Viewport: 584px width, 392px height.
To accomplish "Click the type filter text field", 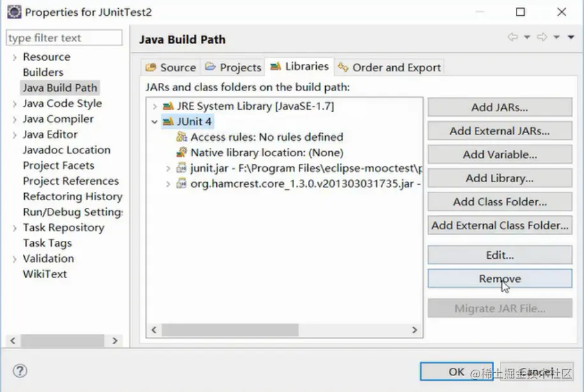I will 64,38.
